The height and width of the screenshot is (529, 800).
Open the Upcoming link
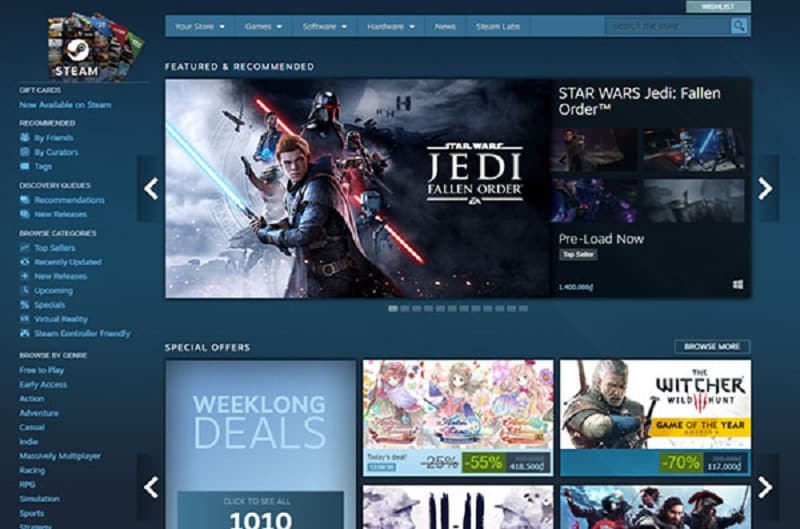[x=54, y=291]
